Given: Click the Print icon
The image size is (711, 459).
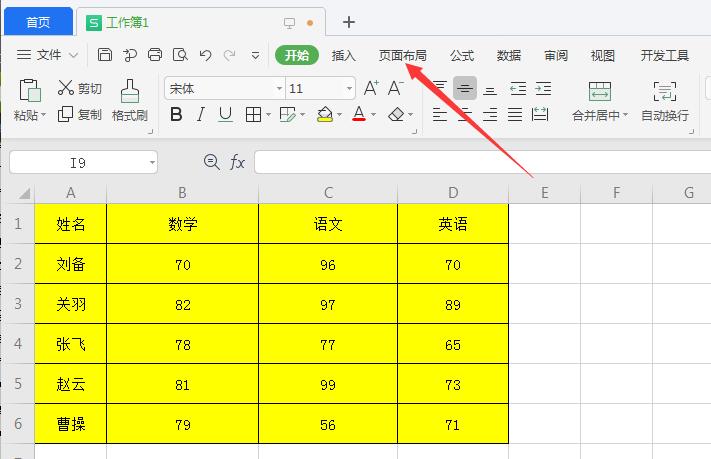Looking at the screenshot, I should (155, 55).
